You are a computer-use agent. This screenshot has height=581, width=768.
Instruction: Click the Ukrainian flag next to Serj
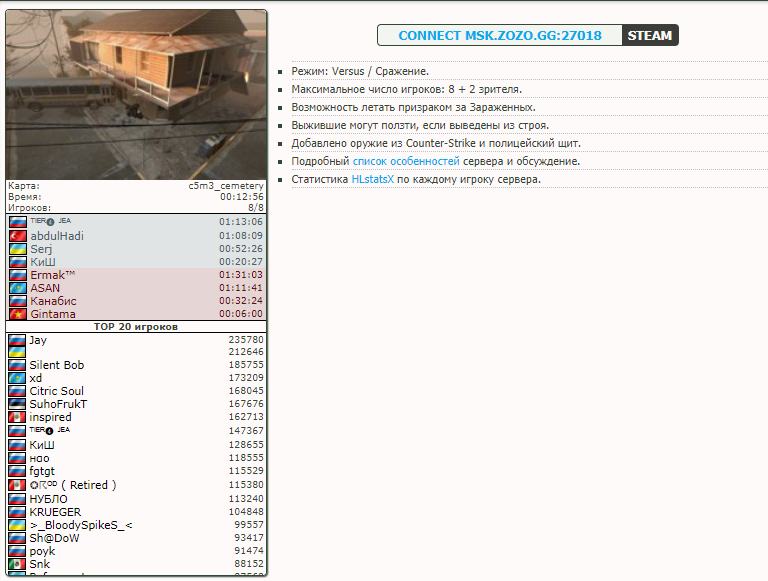[x=18, y=249]
